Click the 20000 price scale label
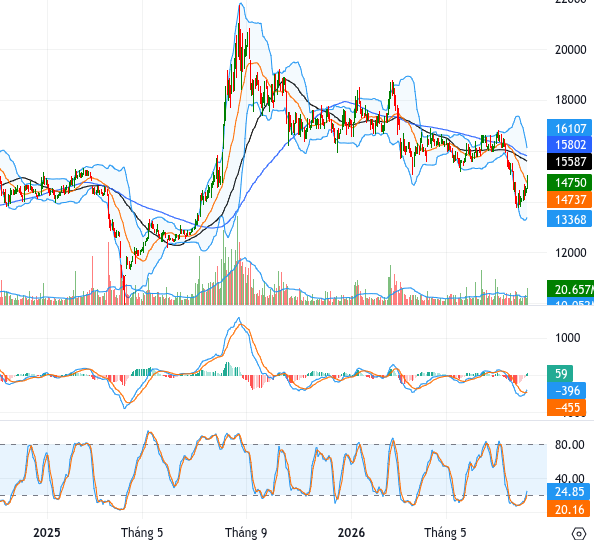 (571, 50)
